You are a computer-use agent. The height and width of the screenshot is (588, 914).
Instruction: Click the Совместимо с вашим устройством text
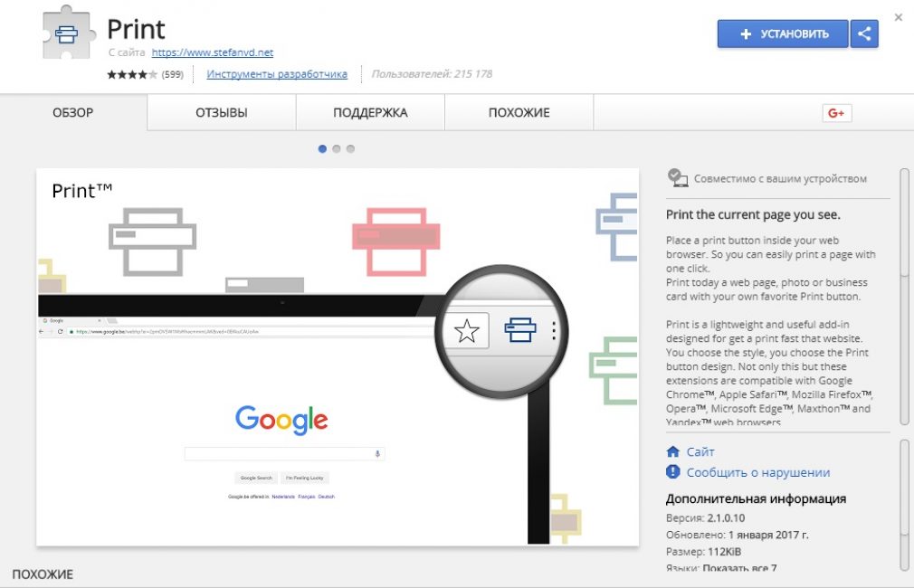(x=780, y=179)
